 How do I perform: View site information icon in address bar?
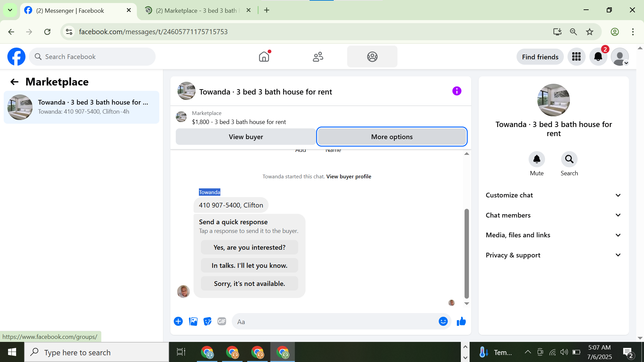point(69,32)
